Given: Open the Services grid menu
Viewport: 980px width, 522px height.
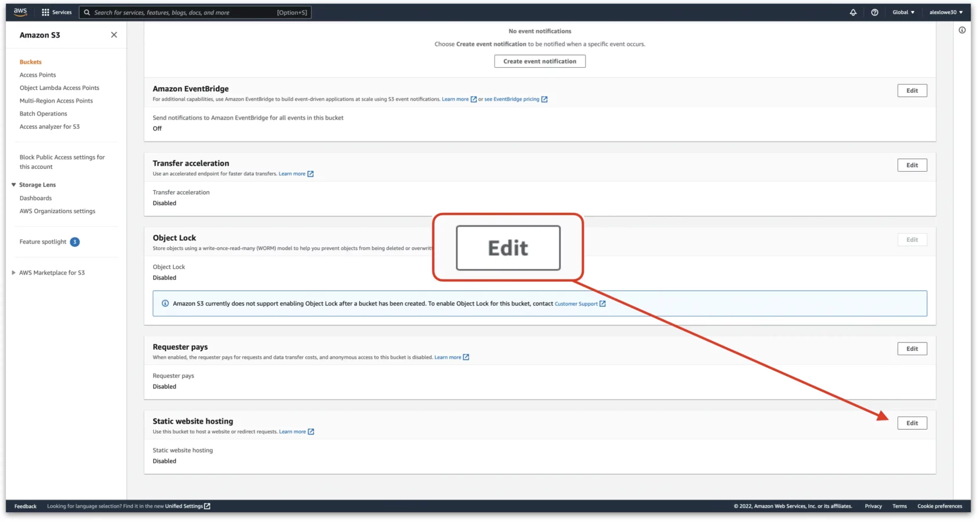Looking at the screenshot, I should coord(56,12).
